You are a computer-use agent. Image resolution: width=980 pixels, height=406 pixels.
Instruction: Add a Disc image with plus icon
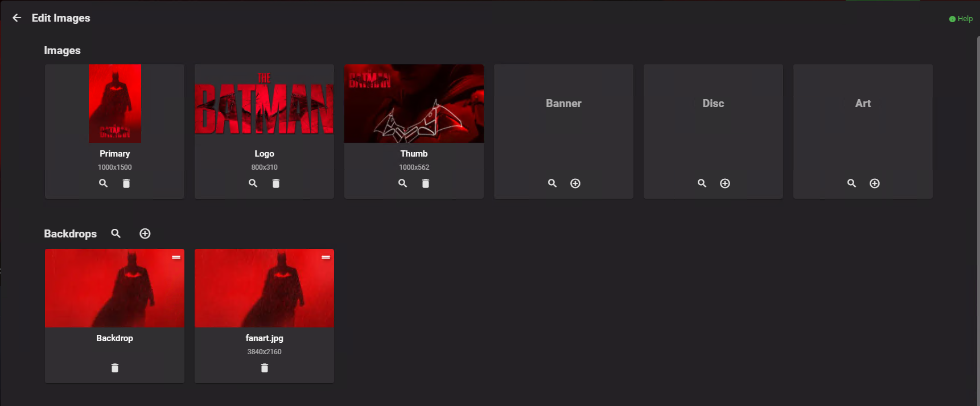point(725,183)
